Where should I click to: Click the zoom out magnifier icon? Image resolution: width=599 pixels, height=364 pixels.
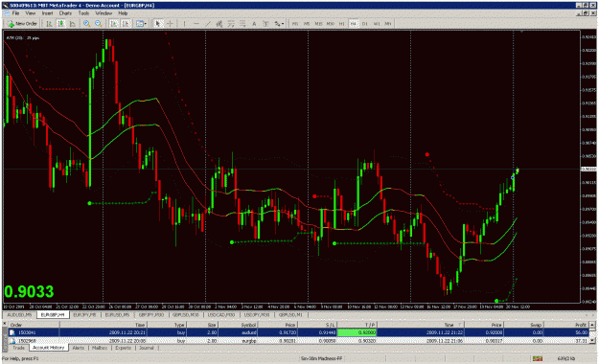click(98, 24)
